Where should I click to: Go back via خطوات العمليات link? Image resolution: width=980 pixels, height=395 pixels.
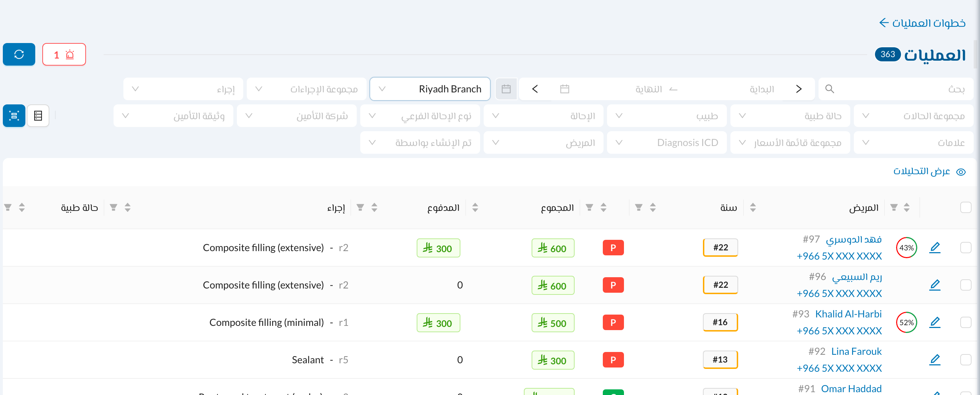(922, 23)
